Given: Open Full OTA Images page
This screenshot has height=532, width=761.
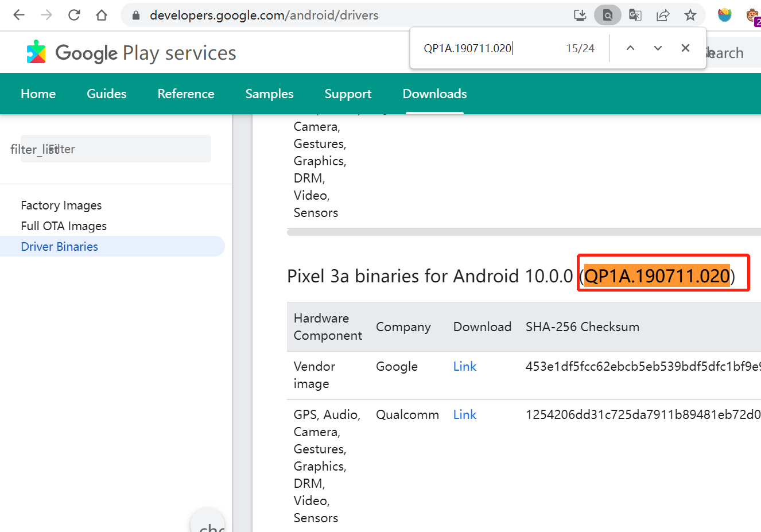Looking at the screenshot, I should (x=64, y=226).
